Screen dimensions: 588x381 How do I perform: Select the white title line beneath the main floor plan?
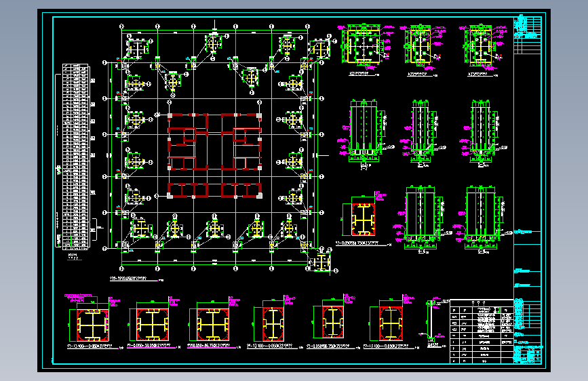coord(134,279)
